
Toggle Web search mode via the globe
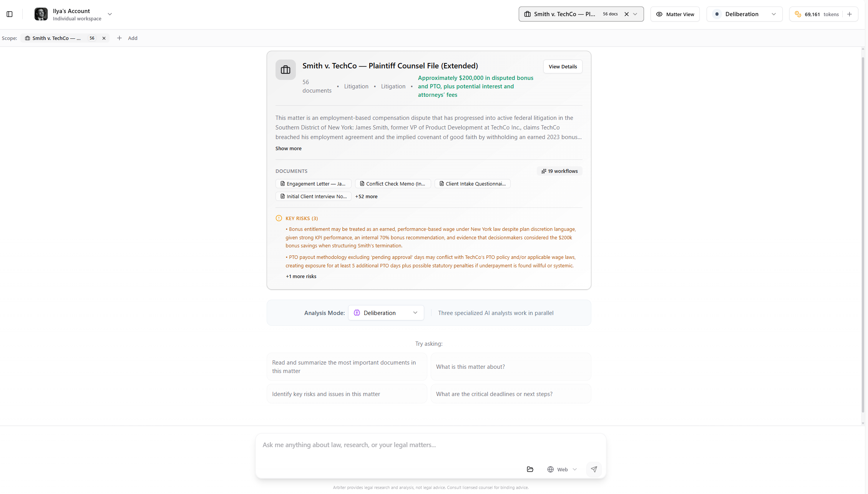[550, 469]
